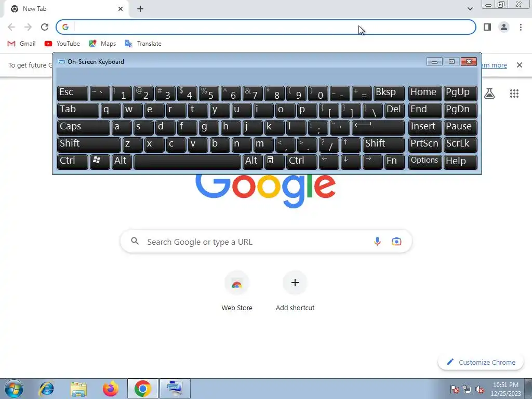Screen dimensions: 532x399
Task: Open Translate bookmark
Action: [x=143, y=44]
